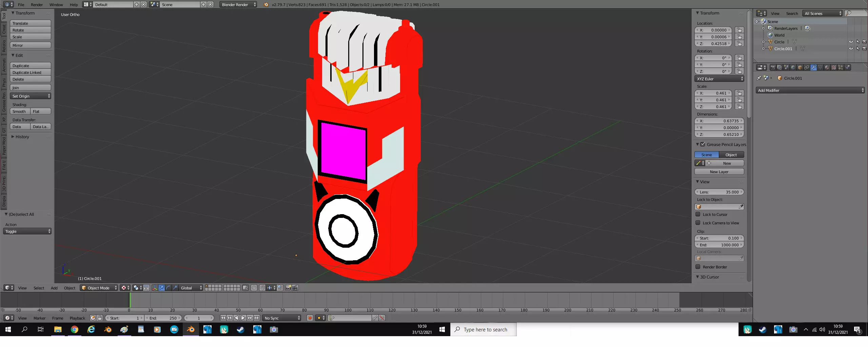Open the Render Layers properties tab
Image resolution: width=868 pixels, height=347 pixels.
(x=780, y=67)
